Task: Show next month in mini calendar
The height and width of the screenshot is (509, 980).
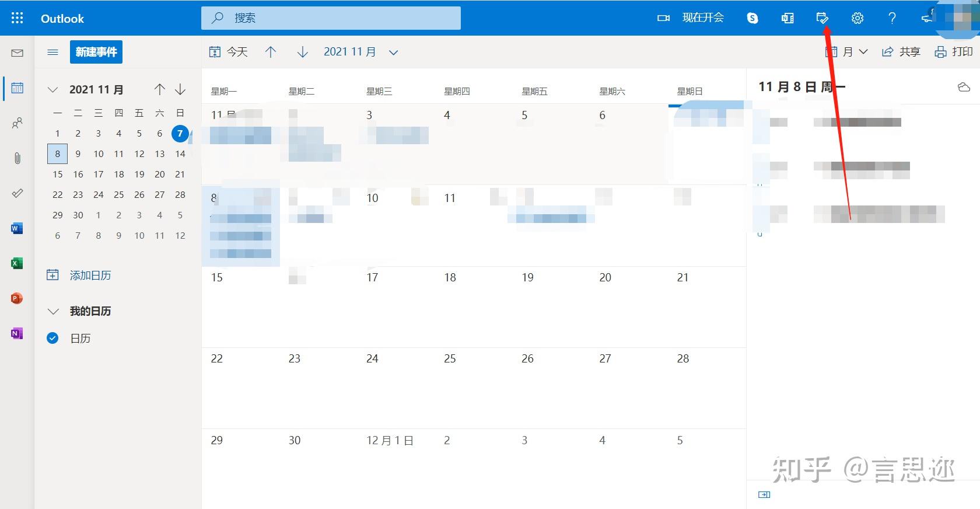Action: point(180,89)
